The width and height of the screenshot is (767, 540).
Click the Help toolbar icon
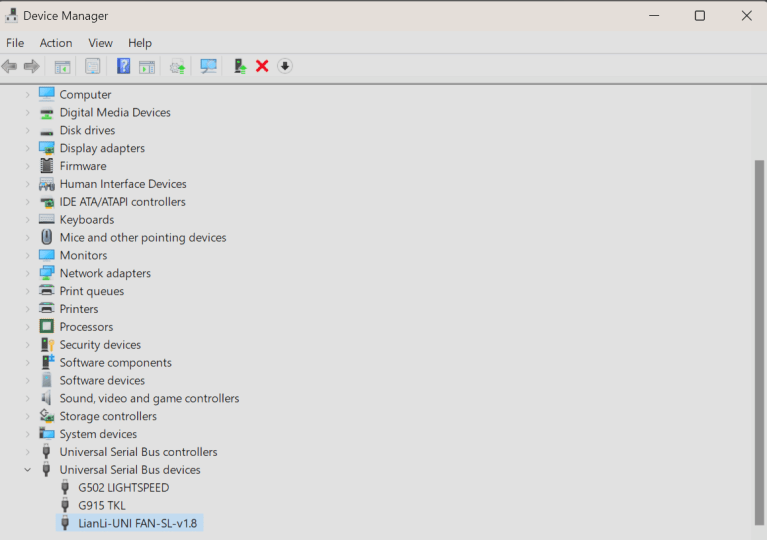pos(124,66)
